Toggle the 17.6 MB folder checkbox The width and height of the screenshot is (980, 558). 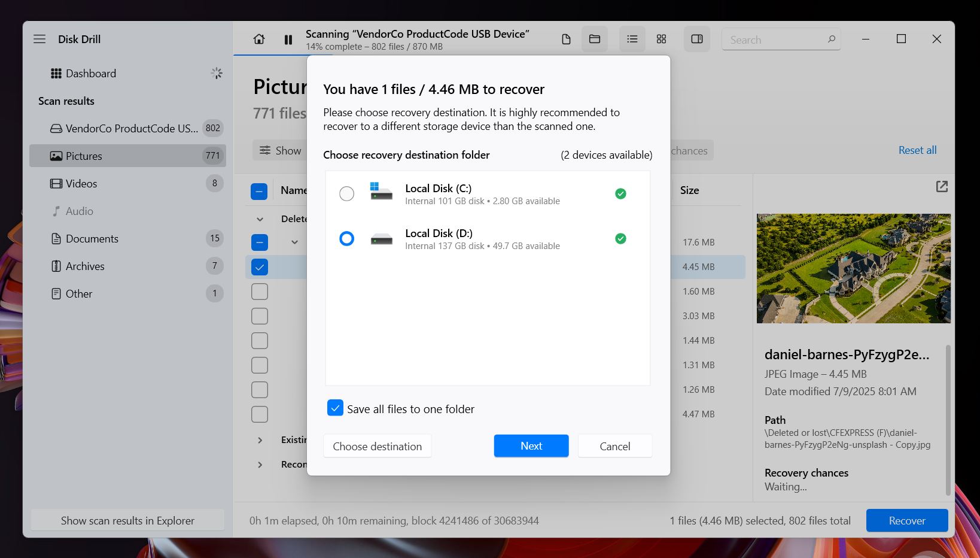click(x=259, y=242)
